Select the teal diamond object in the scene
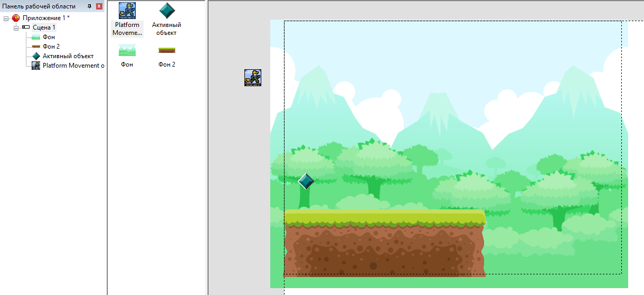 (306, 181)
